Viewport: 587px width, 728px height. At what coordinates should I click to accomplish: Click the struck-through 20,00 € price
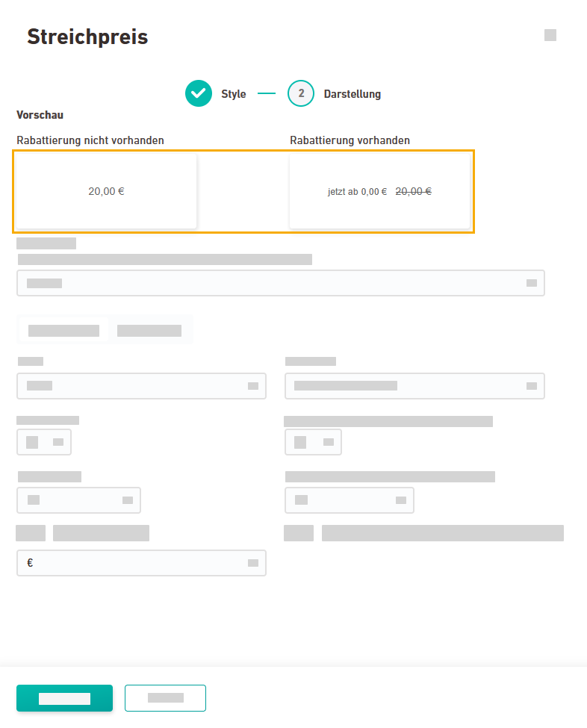(413, 191)
